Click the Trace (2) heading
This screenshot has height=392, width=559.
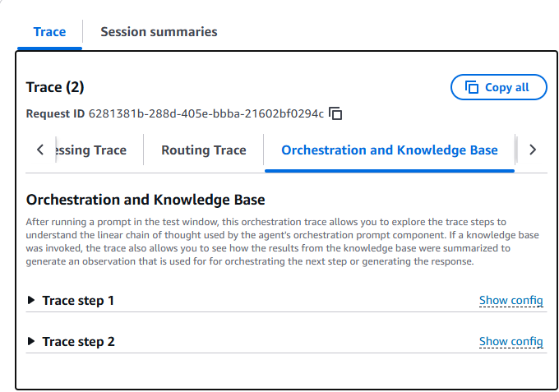point(55,87)
